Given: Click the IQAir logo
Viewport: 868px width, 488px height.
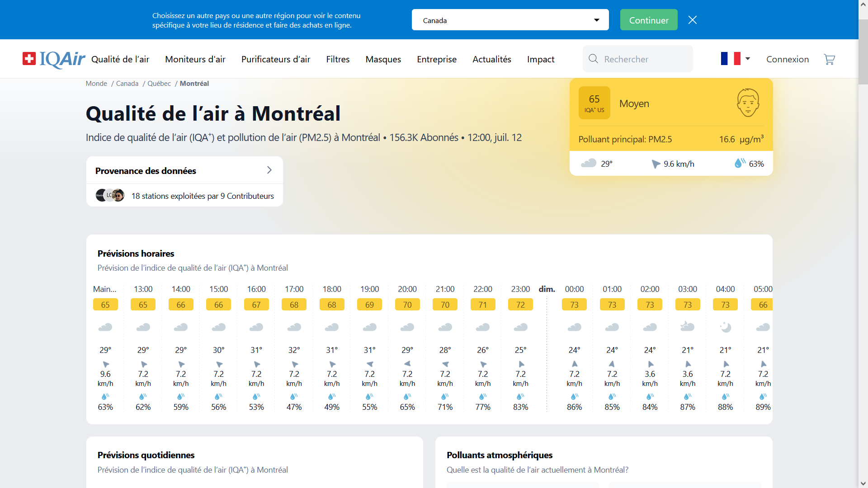Looking at the screenshot, I should pyautogui.click(x=54, y=59).
